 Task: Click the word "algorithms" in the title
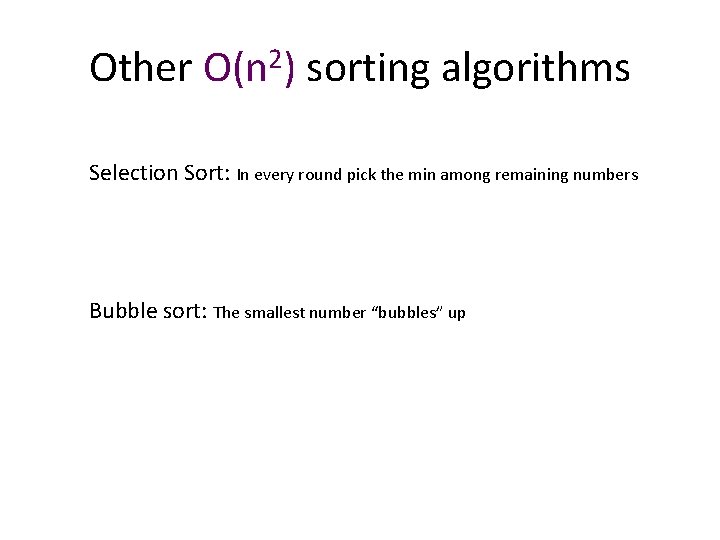[535, 69]
